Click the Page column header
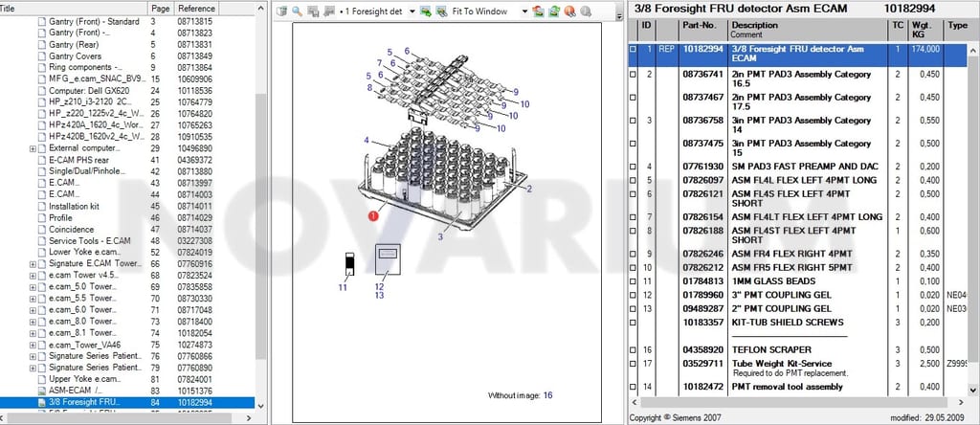The height and width of the screenshot is (425, 980). pyautogui.click(x=161, y=9)
